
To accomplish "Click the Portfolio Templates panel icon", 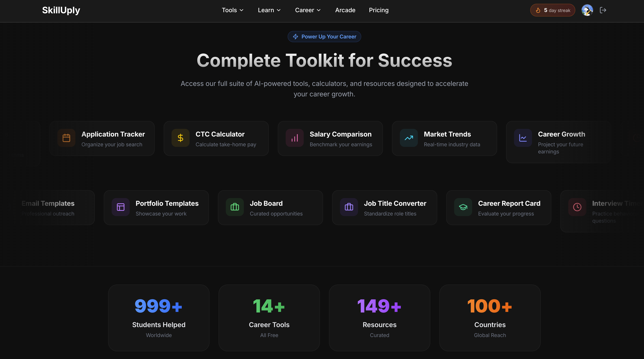I will 120,207.
